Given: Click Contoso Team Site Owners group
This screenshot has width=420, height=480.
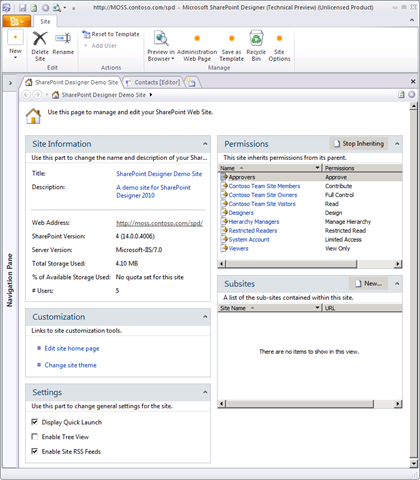Looking at the screenshot, I should (x=263, y=195).
